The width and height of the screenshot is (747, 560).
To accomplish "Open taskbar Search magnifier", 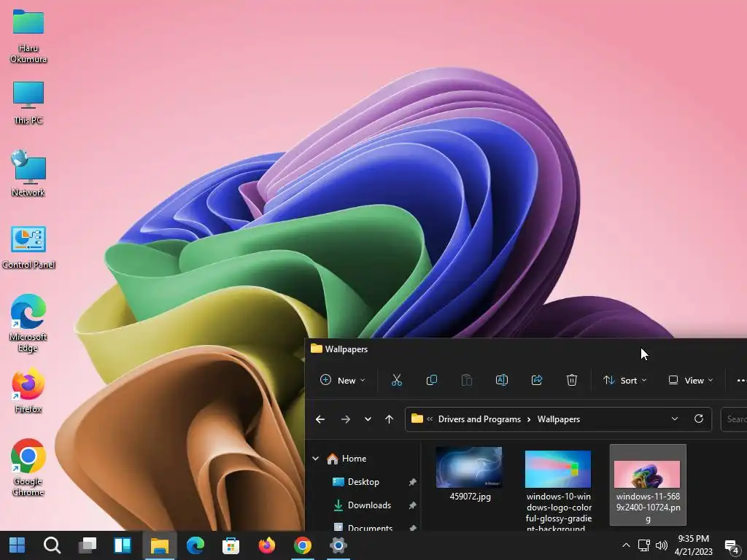I will pos(52,545).
